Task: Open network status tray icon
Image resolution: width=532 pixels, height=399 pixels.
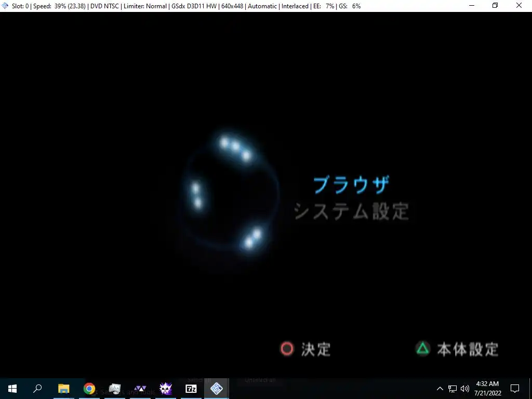Action: (x=453, y=389)
